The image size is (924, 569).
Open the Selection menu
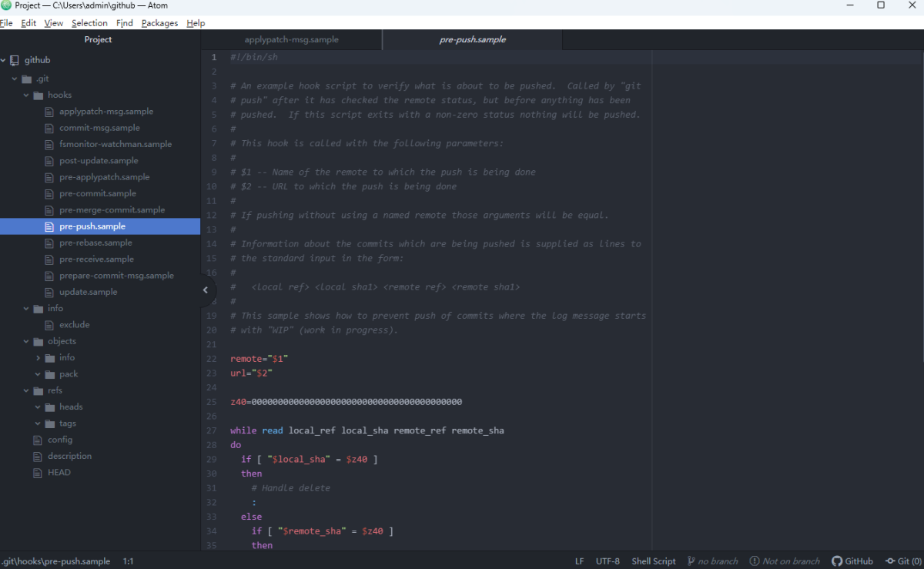(x=89, y=23)
